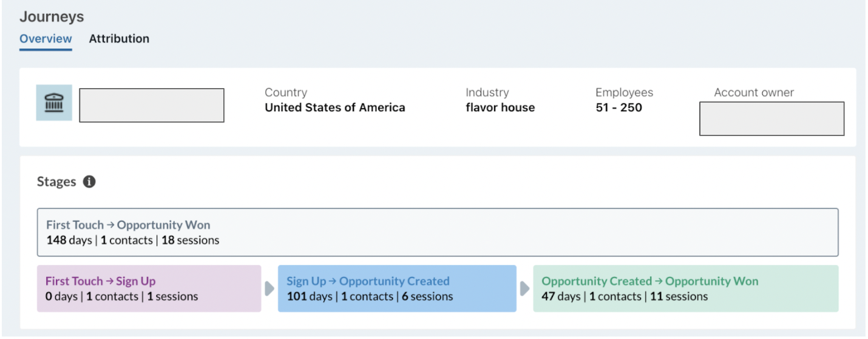The image size is (868, 339).
Task: Select the First Touch → Sign Up stage
Action: point(149,289)
